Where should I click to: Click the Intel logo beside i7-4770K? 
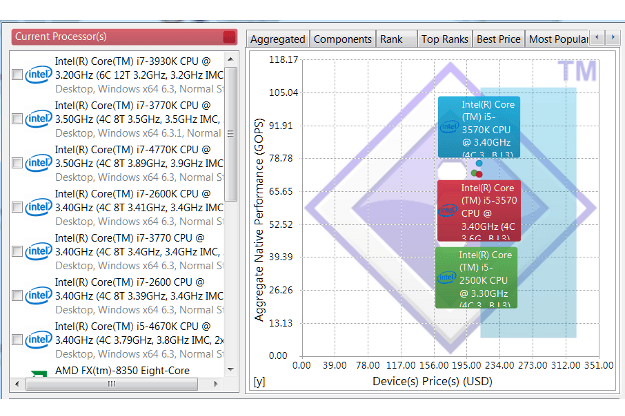click(x=38, y=163)
